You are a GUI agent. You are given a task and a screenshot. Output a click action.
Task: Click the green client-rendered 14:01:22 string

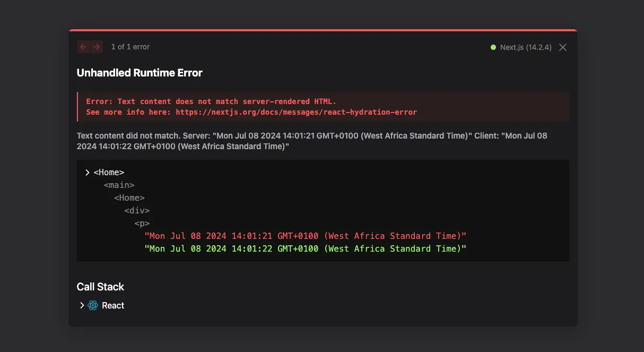point(305,249)
